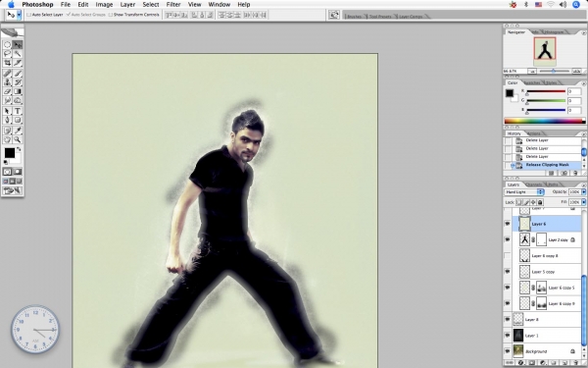
Task: Click the foreground color swatch in toolbox
Action: [x=10, y=153]
